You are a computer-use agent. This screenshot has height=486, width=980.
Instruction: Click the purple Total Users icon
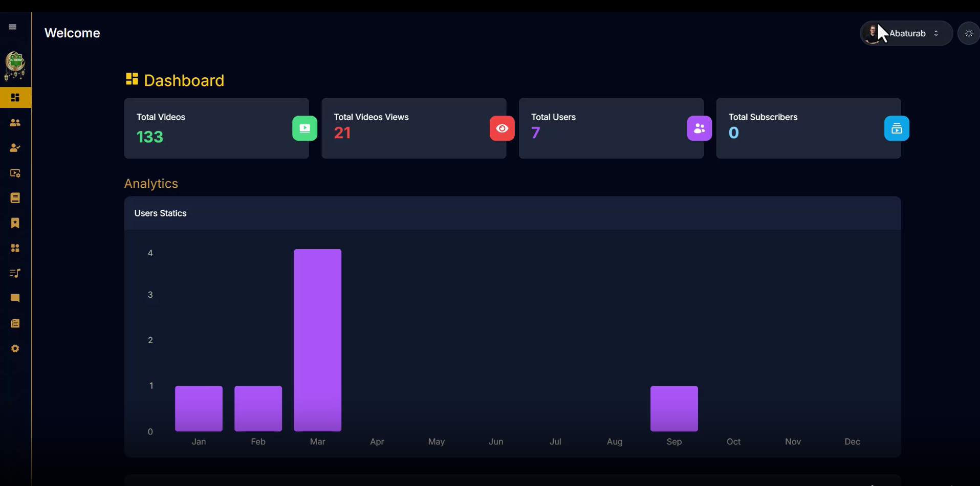pyautogui.click(x=699, y=128)
